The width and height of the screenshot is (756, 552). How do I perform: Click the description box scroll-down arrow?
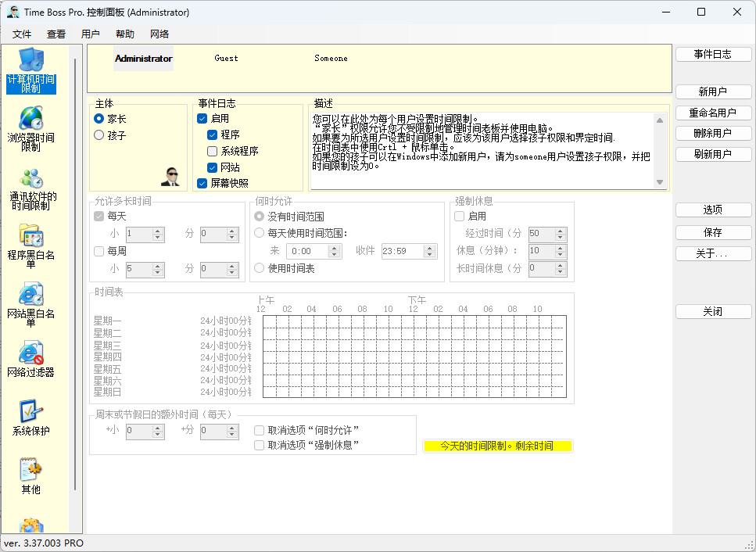660,183
